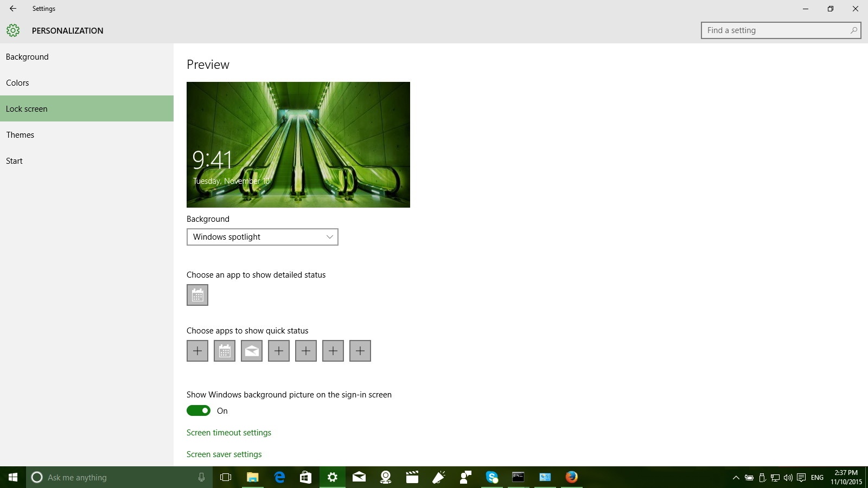Choose the Calendar detailed status app

(197, 295)
